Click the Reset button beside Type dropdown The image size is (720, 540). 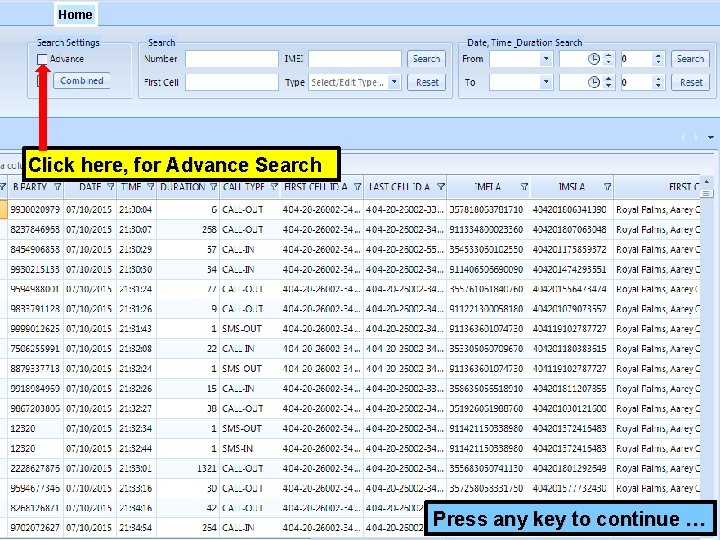427,82
